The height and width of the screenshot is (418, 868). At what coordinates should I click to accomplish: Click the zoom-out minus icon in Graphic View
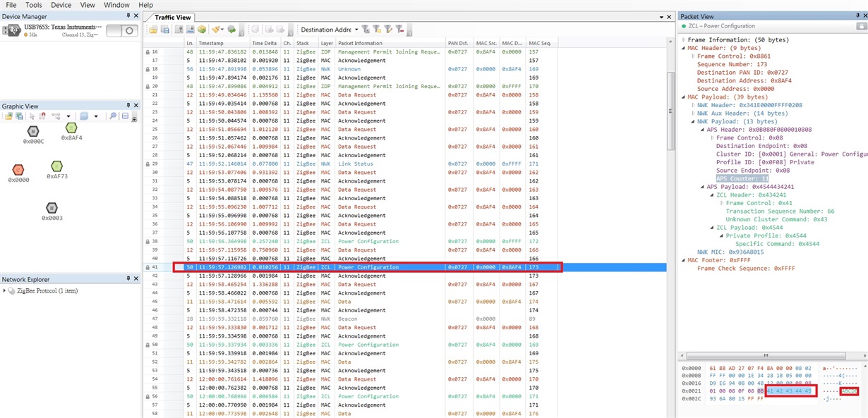click(125, 116)
